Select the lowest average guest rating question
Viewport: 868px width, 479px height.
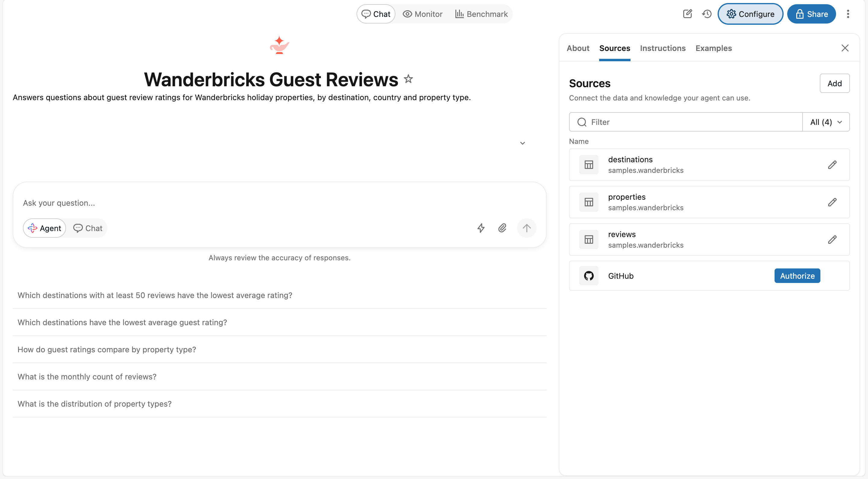279,322
